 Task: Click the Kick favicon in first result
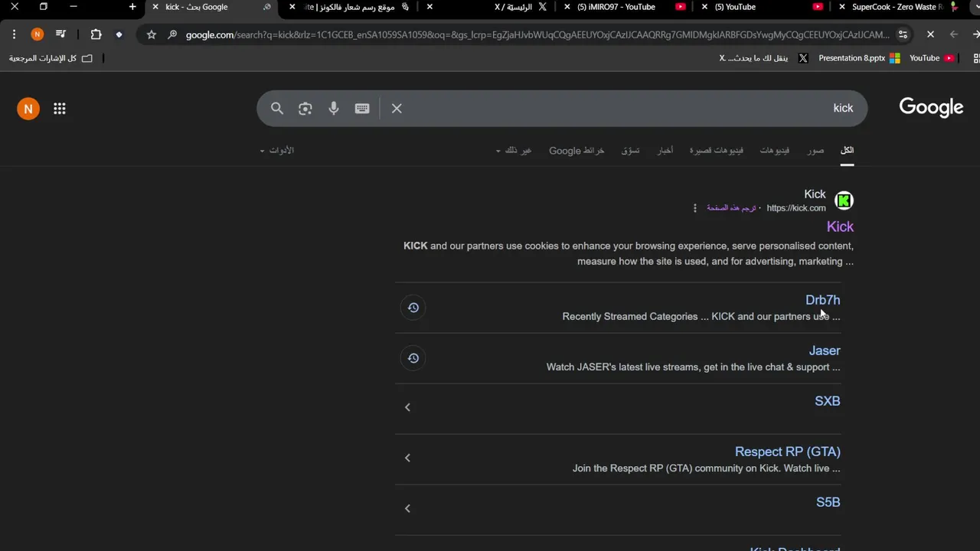pyautogui.click(x=844, y=201)
